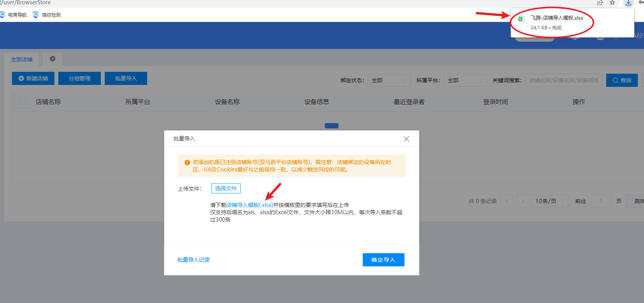Open the 批量导入记录 link
644x303 pixels.
(194, 260)
